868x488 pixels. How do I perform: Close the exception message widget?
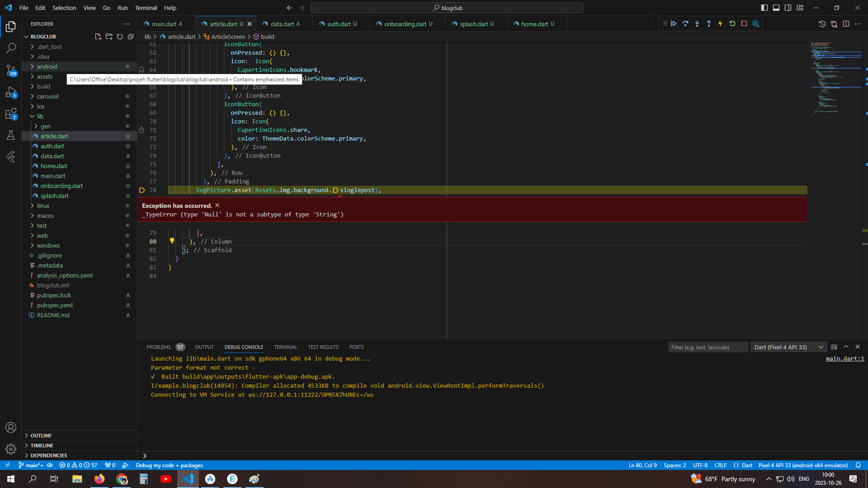[x=217, y=205]
